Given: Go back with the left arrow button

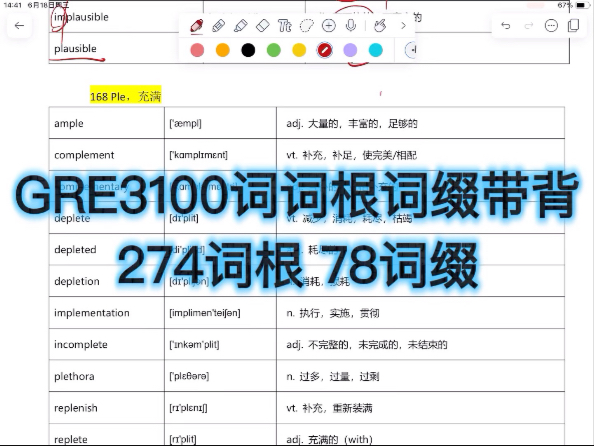Looking at the screenshot, I should (x=19, y=26).
